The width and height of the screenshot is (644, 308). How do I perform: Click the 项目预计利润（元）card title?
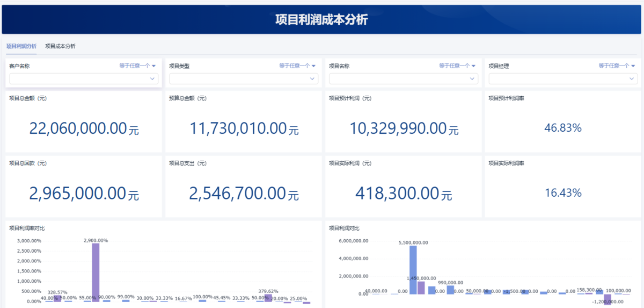point(350,98)
